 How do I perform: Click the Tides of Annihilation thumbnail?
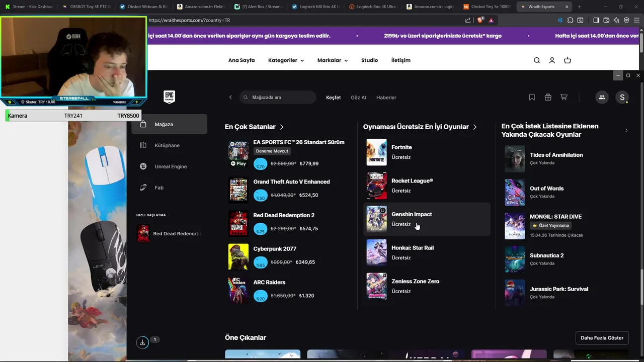[515, 158]
